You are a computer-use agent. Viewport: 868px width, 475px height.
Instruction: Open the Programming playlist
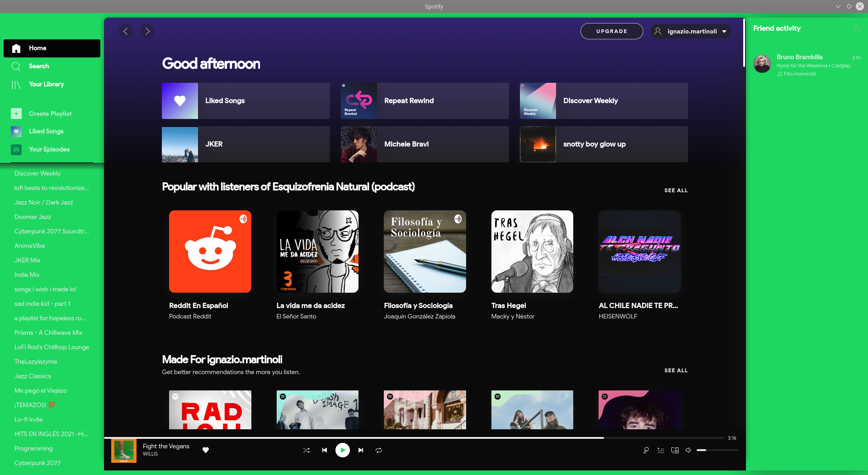[x=33, y=448]
